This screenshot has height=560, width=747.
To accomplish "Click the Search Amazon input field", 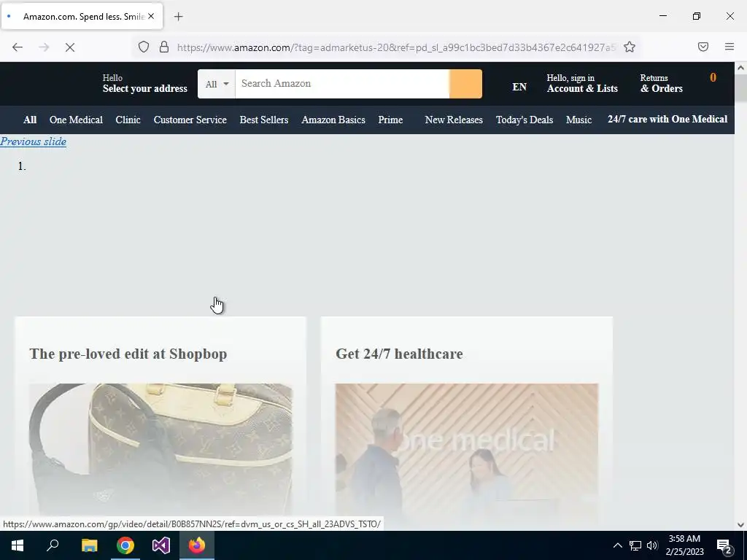I will pos(342,84).
